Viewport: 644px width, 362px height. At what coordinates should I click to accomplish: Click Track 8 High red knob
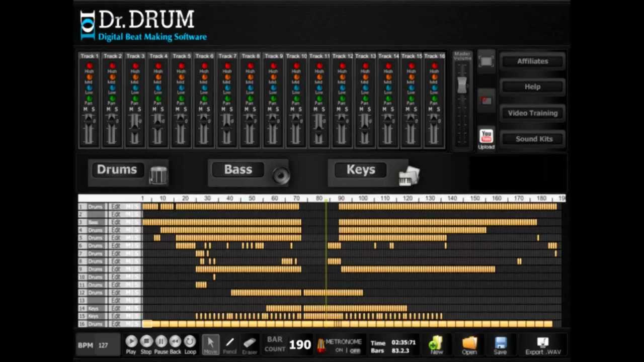coord(251,66)
